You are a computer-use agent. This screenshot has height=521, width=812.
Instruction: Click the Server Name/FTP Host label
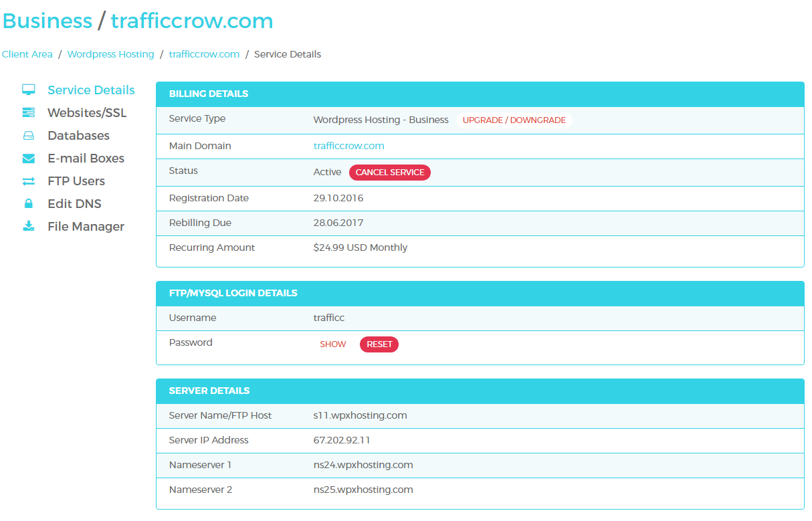(220, 415)
